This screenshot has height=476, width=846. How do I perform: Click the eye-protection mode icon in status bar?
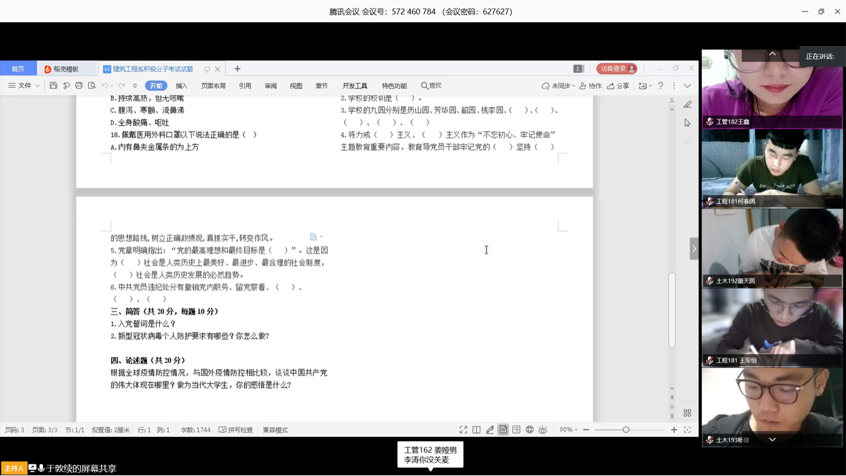coord(543,430)
